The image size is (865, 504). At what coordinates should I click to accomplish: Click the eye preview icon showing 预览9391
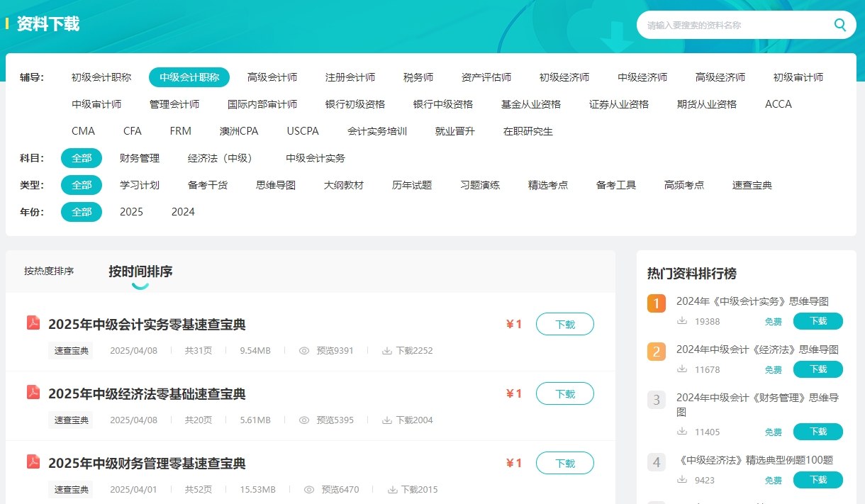[304, 351]
